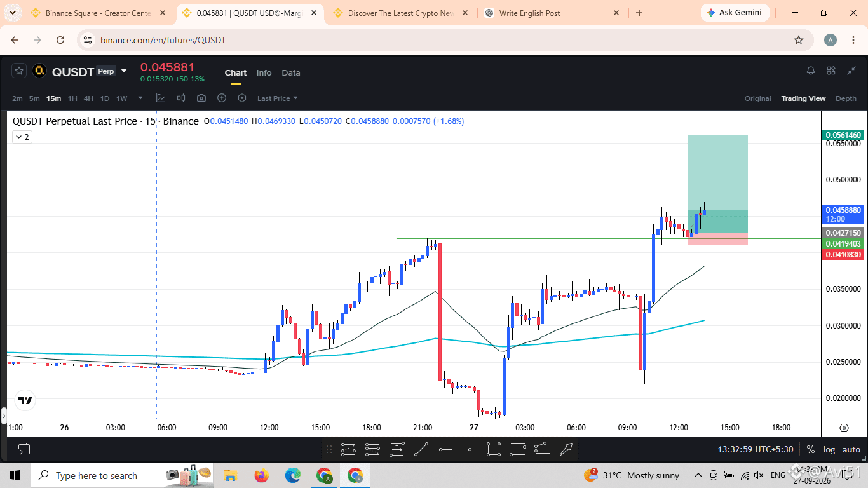Select the vertical line drawing tool
868x488 pixels.
click(x=470, y=450)
